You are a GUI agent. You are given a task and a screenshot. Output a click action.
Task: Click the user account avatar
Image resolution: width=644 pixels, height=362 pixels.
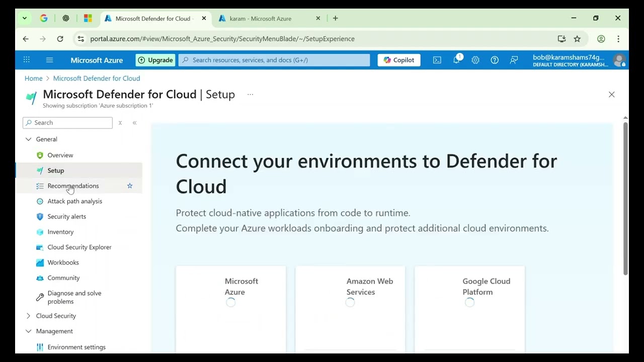pyautogui.click(x=619, y=60)
